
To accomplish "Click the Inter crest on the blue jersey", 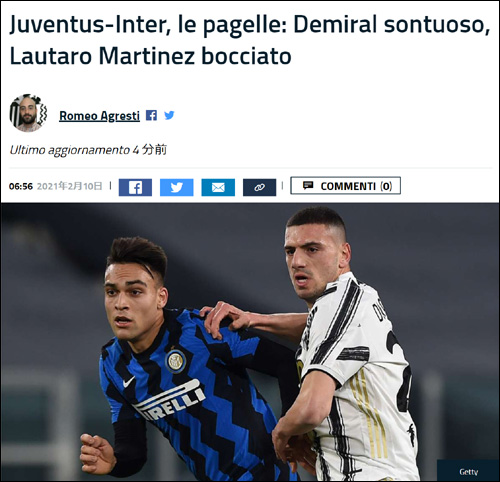I will tap(176, 361).
